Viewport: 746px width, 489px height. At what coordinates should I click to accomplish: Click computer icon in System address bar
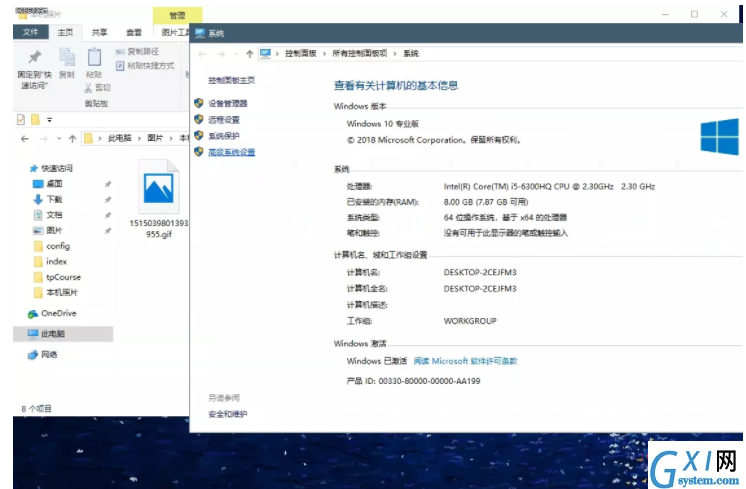[x=265, y=53]
